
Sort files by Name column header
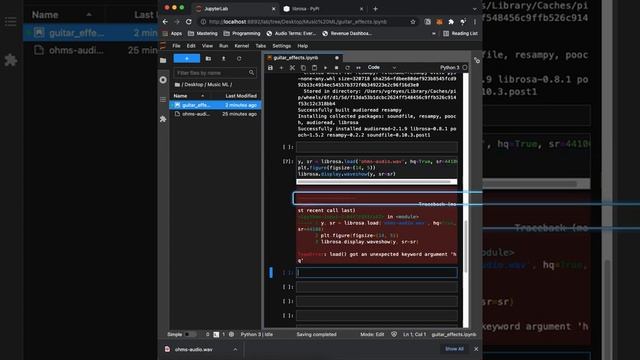(189, 96)
